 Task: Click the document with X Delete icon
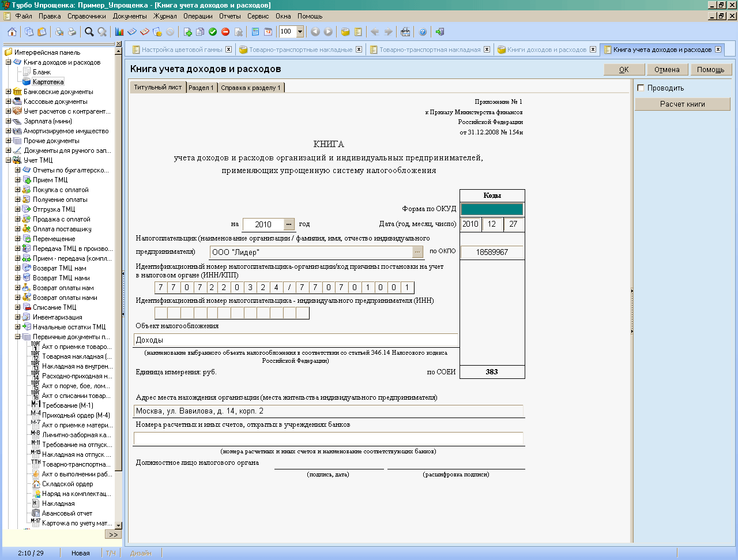pos(238,32)
